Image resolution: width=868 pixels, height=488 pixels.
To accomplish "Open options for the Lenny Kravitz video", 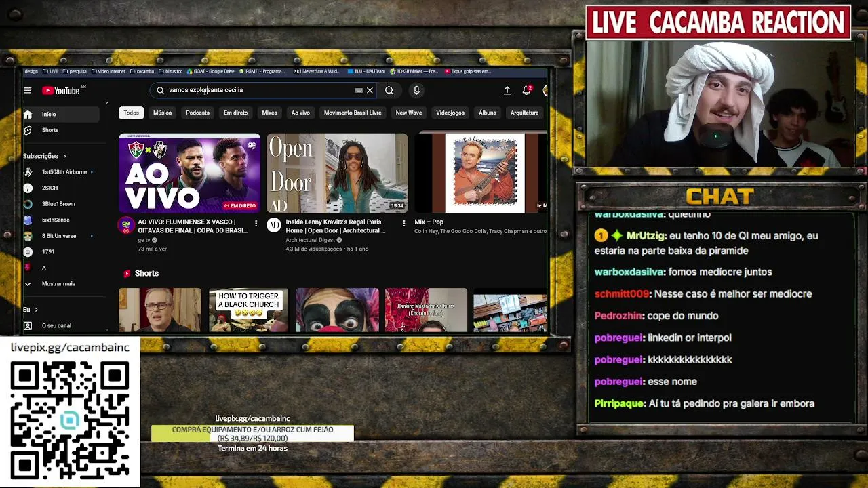I will pos(404,223).
